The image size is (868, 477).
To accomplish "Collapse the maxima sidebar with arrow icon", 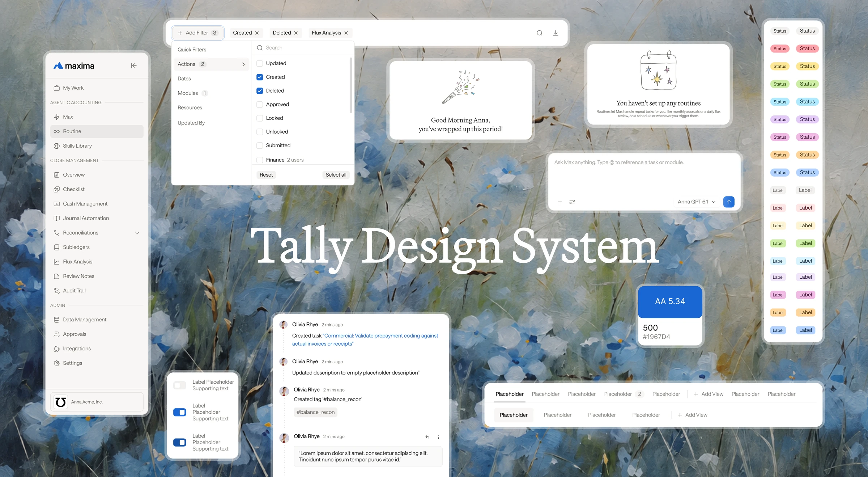I will pyautogui.click(x=134, y=66).
